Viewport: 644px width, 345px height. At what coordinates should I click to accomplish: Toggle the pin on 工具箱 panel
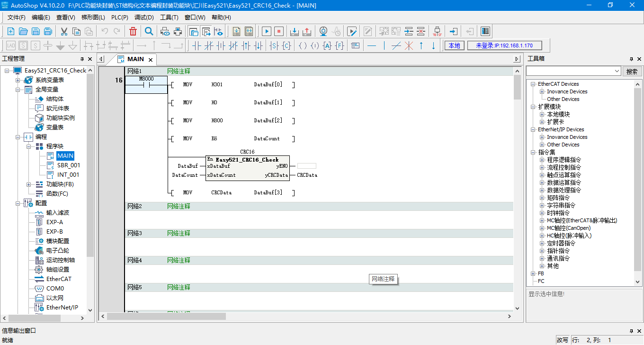(631, 59)
